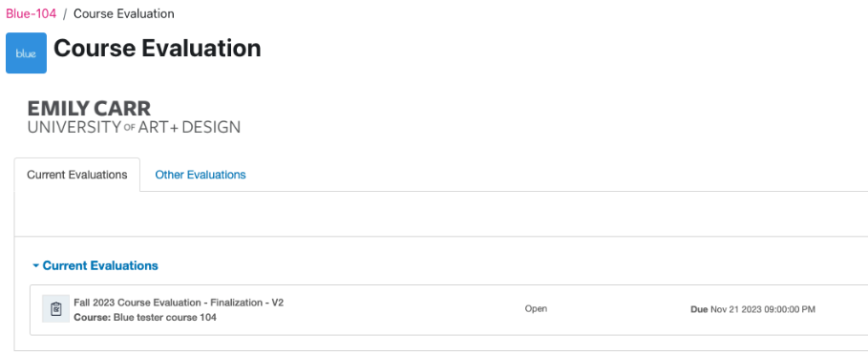Click the large Course Evaluation page heading
868x356 pixels.
point(158,49)
